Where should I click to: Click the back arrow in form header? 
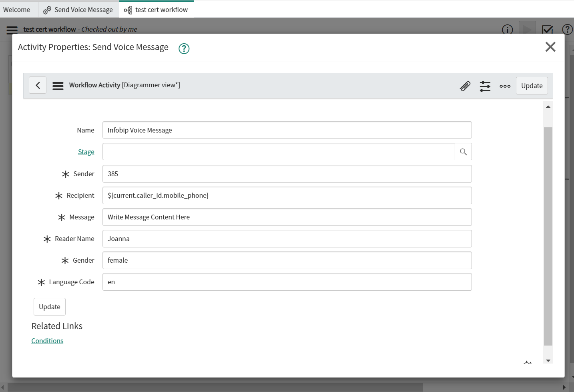pyautogui.click(x=38, y=85)
